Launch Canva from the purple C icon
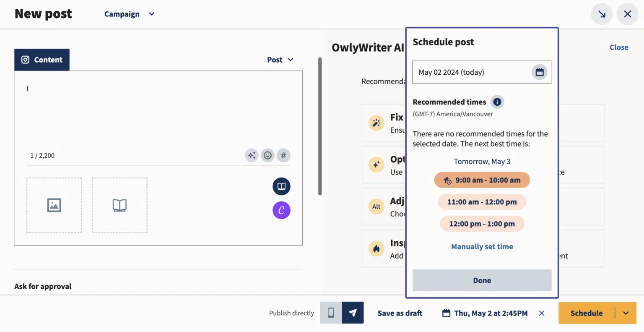 (281, 210)
